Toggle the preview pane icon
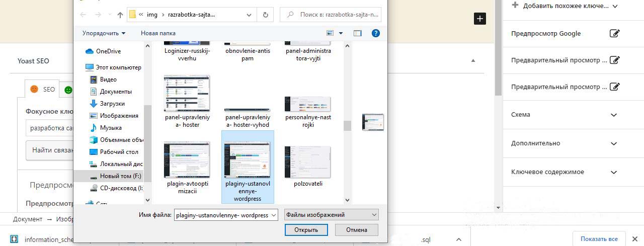 point(358,33)
